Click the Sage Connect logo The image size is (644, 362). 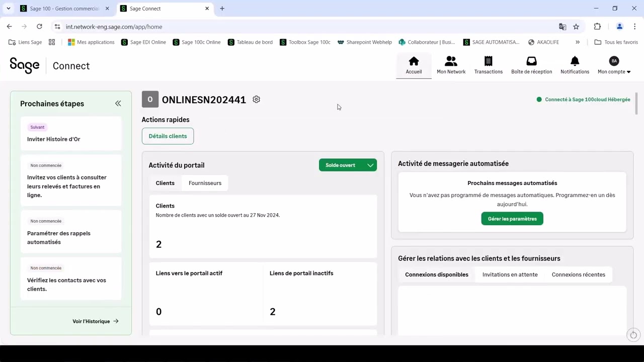coord(50,65)
